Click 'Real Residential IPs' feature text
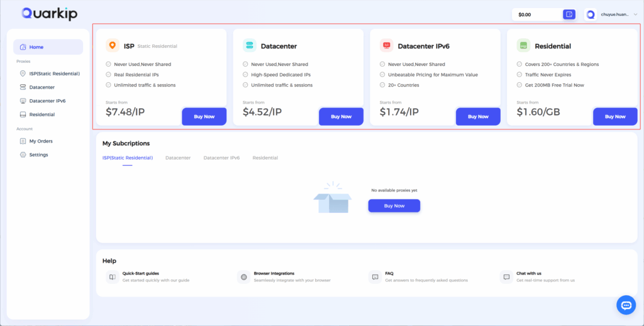 (136, 75)
